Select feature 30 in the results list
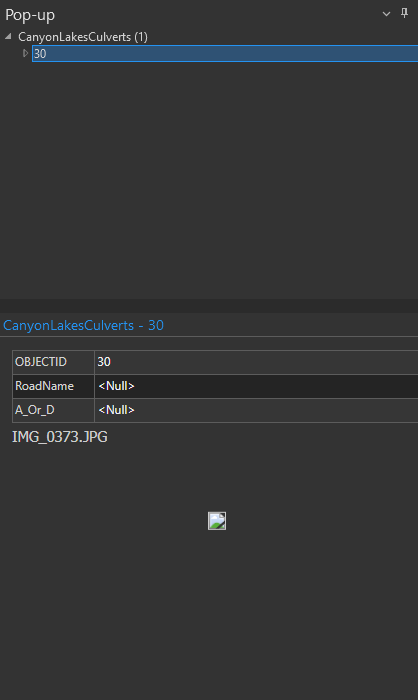This screenshot has height=700, width=418. (x=225, y=54)
